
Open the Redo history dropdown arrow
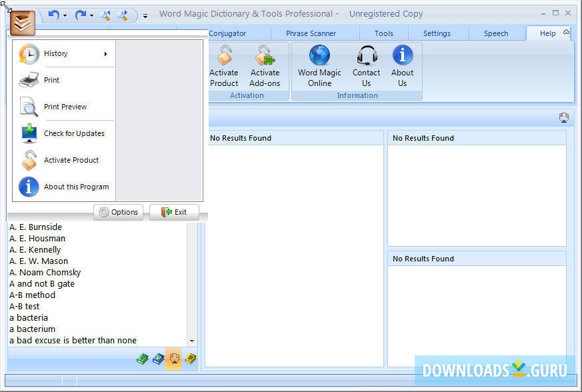[x=91, y=15]
